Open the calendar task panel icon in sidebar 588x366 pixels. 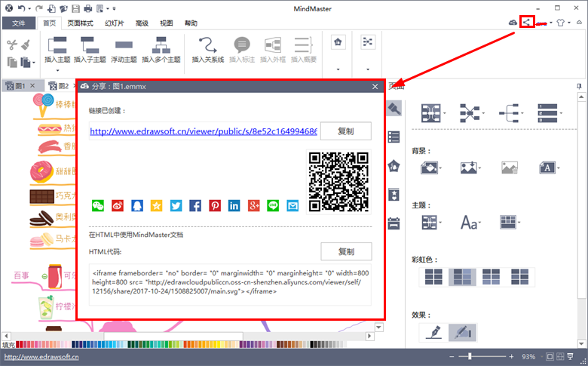pyautogui.click(x=394, y=223)
